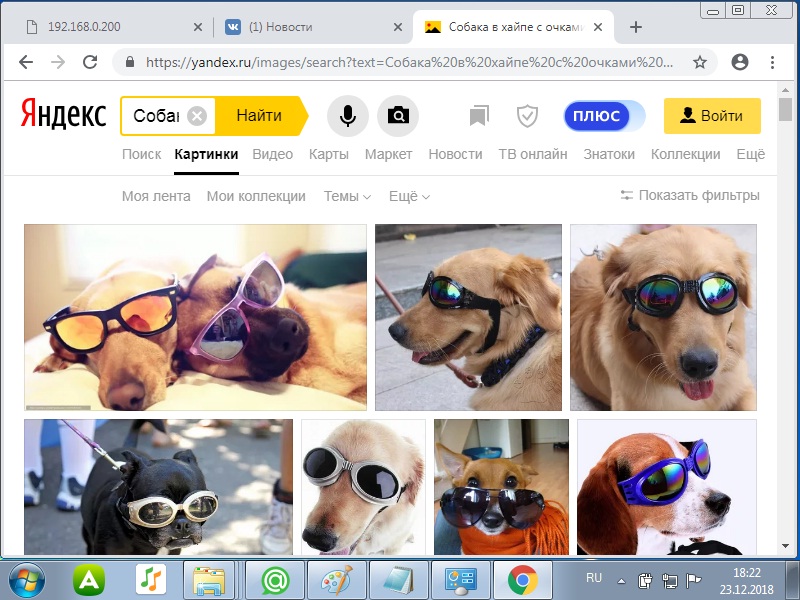Screen dimensions: 800x600
Task: Open the Новости section
Action: pyautogui.click(x=455, y=154)
